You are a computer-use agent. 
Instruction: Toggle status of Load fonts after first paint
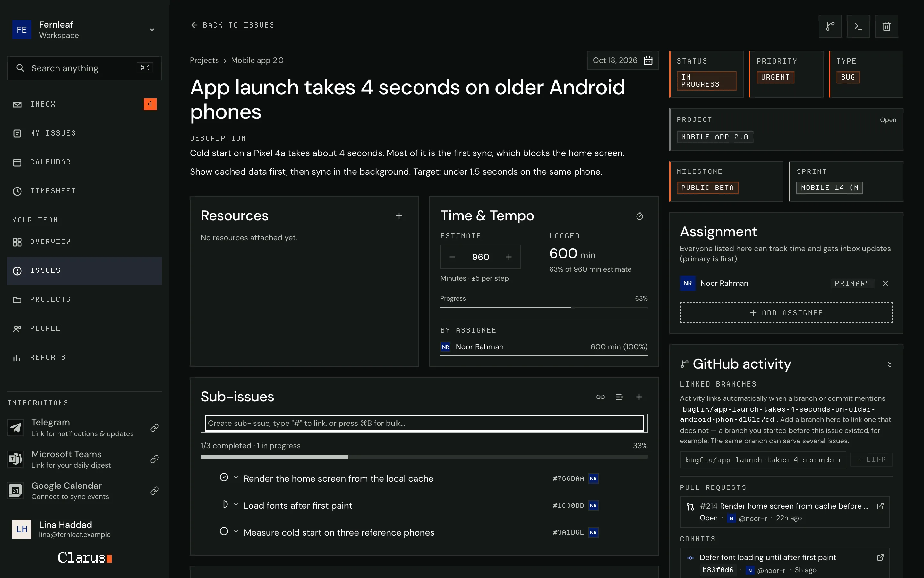pyautogui.click(x=225, y=504)
